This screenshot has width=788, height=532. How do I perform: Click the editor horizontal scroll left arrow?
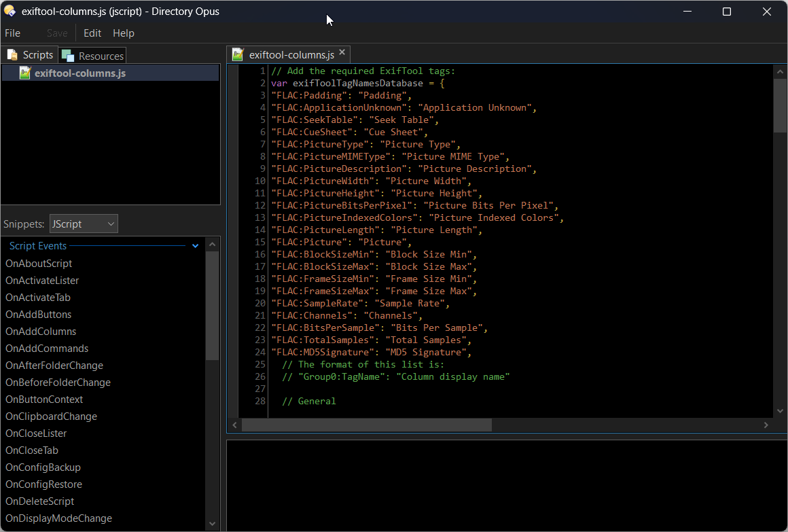tap(234, 425)
